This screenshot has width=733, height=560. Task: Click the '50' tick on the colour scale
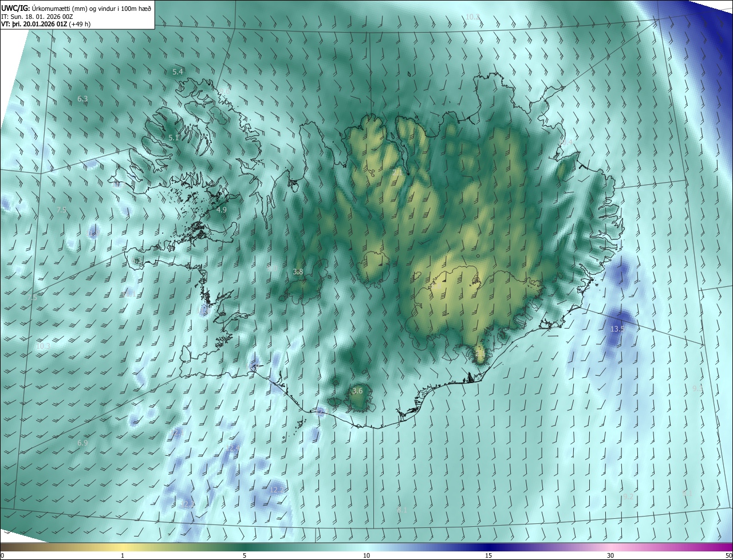(728, 555)
